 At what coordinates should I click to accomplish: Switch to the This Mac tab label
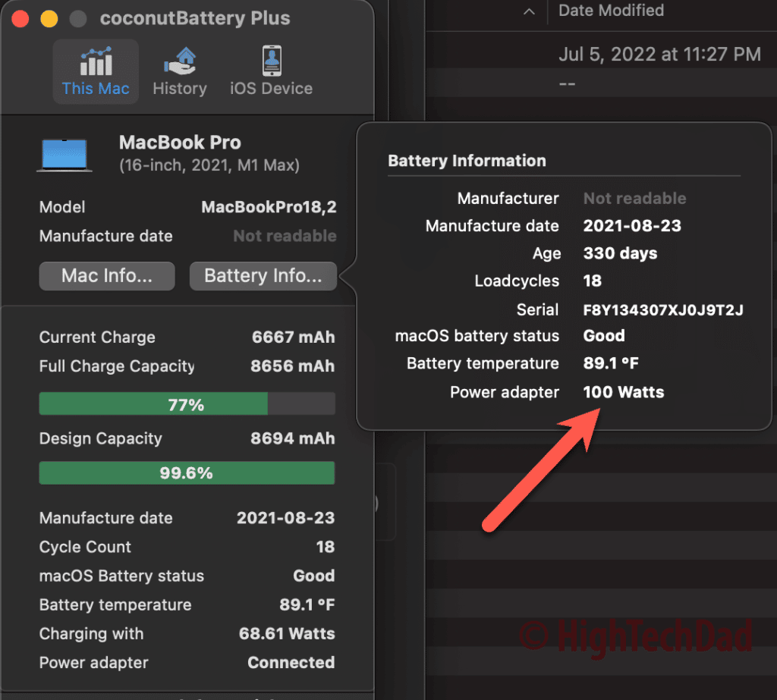pos(96,89)
